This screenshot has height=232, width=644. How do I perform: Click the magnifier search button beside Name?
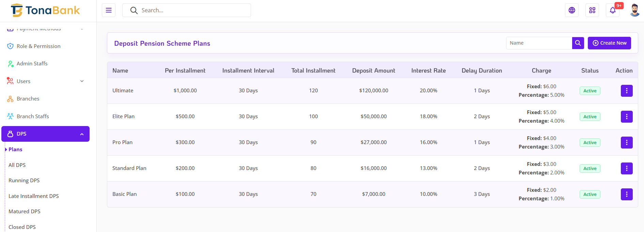coord(578,43)
